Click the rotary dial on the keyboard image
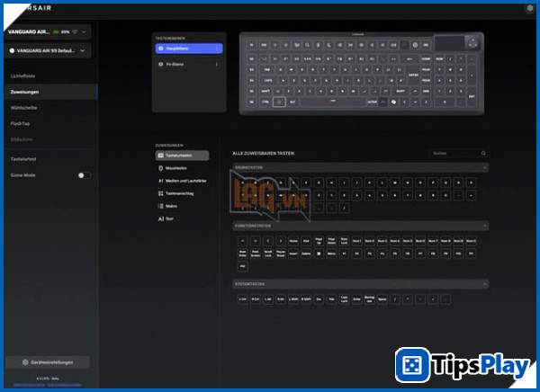Screen dimensions: 540x392 click(472, 44)
